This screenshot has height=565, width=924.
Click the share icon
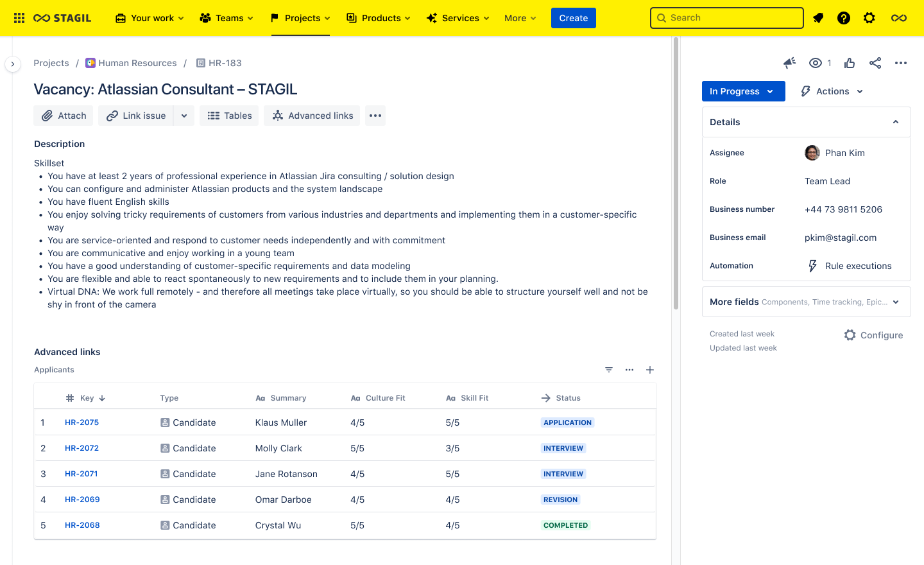pyautogui.click(x=875, y=63)
